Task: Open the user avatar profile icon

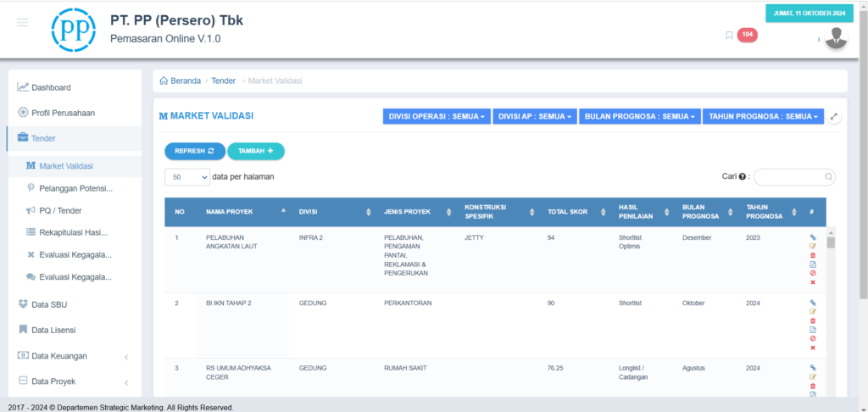Action: [x=836, y=37]
